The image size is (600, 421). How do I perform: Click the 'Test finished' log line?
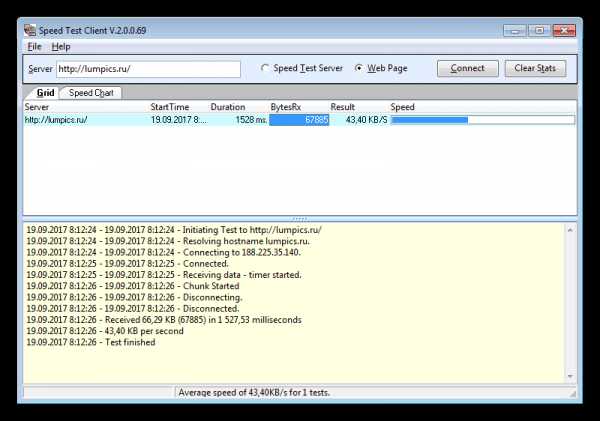pyautogui.click(x=91, y=342)
